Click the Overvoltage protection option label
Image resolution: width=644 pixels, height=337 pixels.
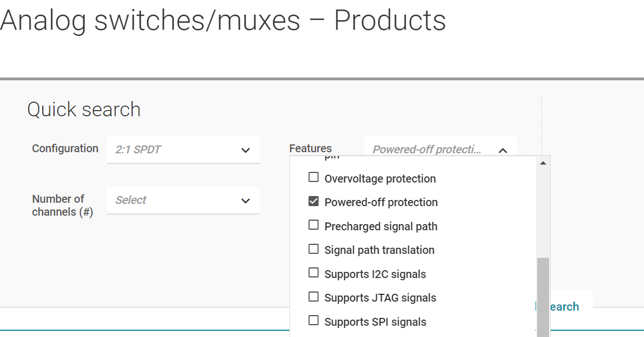coord(380,179)
